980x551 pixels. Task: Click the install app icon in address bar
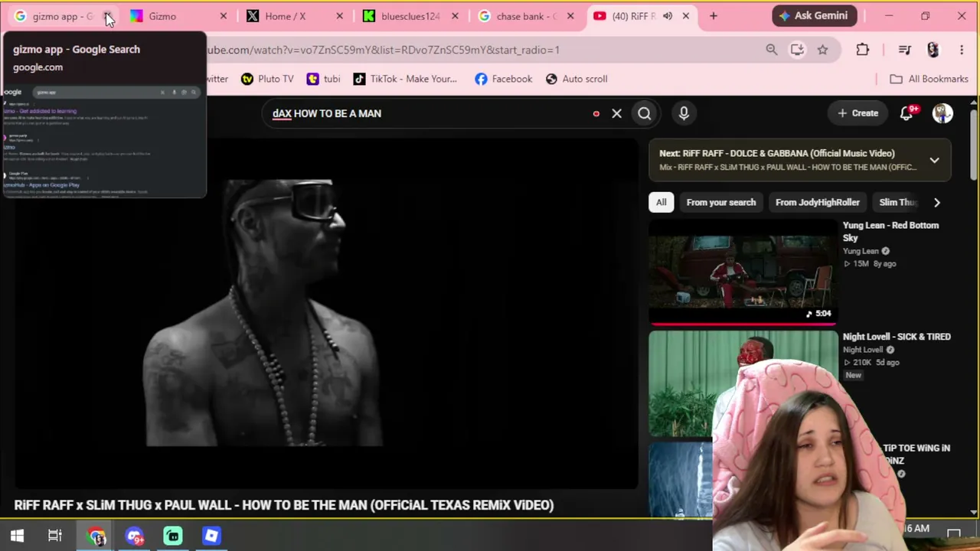[797, 50]
